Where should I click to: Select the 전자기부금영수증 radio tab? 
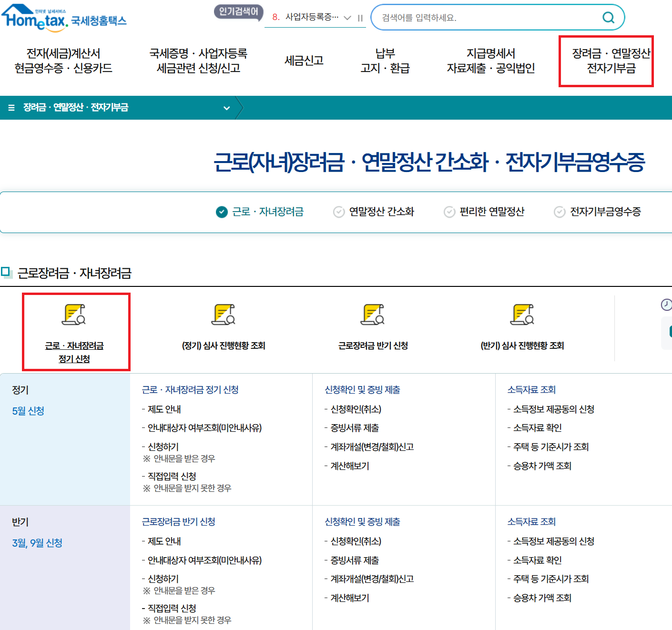coord(597,212)
